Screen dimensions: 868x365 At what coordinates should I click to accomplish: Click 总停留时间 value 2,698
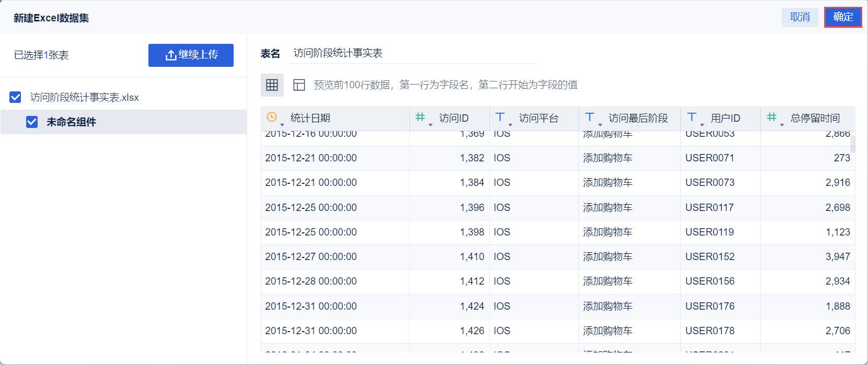(x=838, y=207)
